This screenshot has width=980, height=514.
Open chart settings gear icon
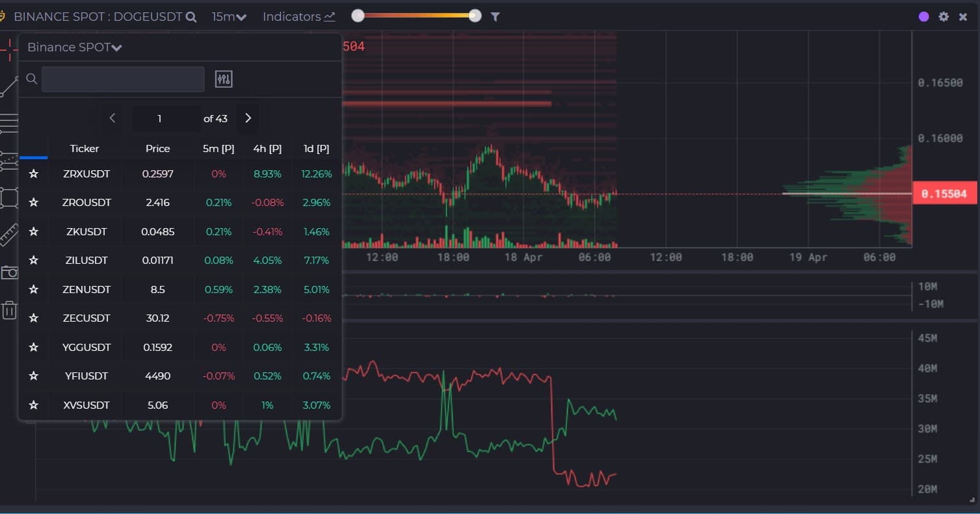click(944, 17)
